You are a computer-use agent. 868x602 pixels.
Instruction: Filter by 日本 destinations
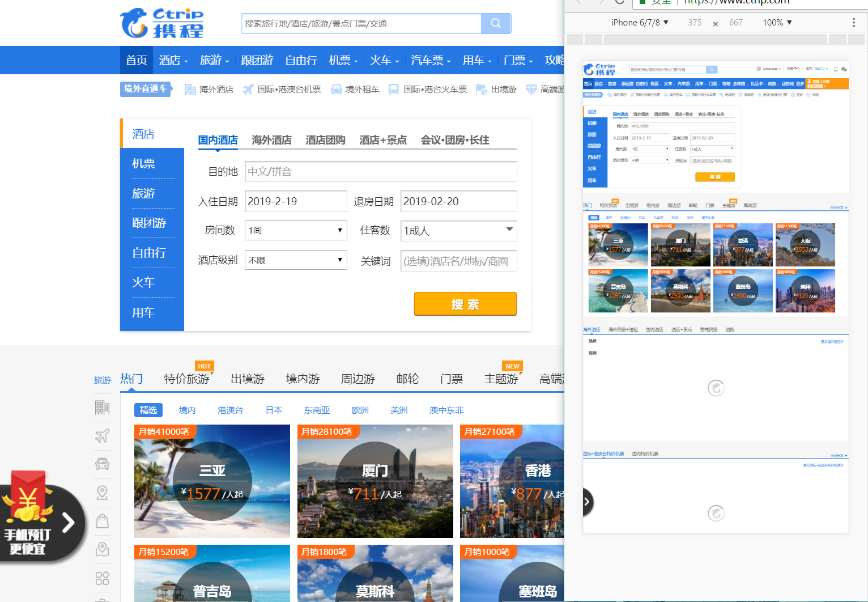point(274,410)
